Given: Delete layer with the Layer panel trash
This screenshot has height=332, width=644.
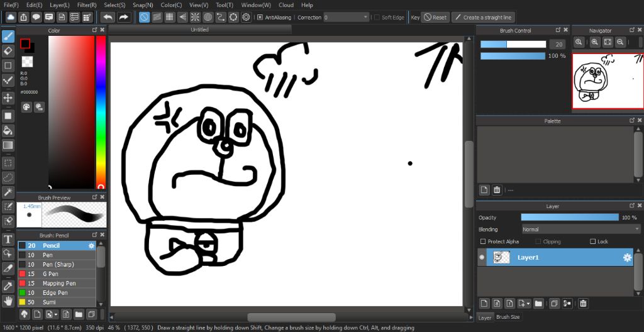Looking at the screenshot, I should (x=583, y=304).
